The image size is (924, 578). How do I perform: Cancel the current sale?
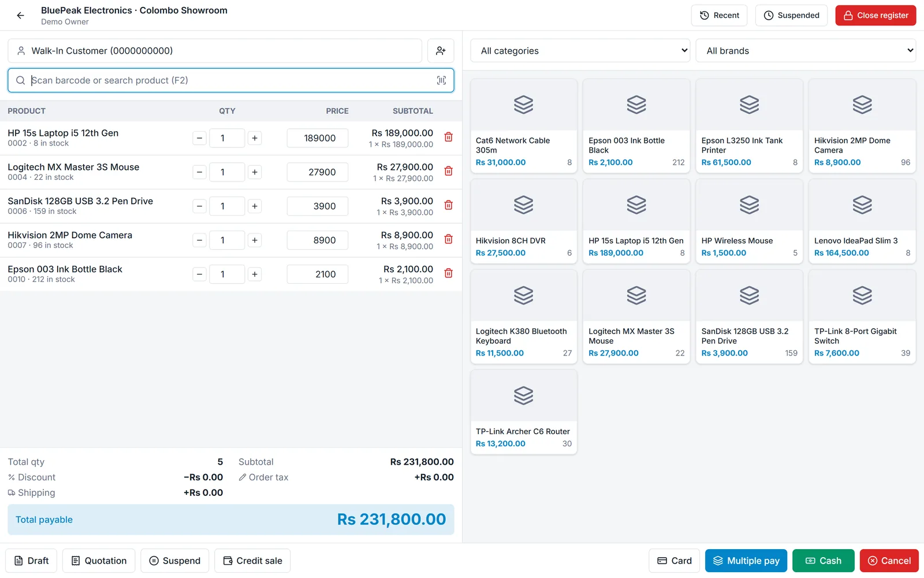pyautogui.click(x=889, y=561)
